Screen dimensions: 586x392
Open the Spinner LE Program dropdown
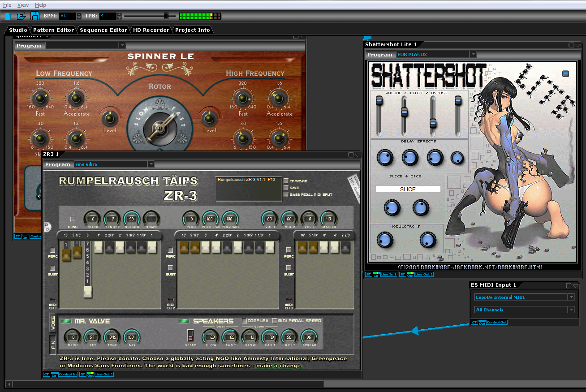[122, 46]
